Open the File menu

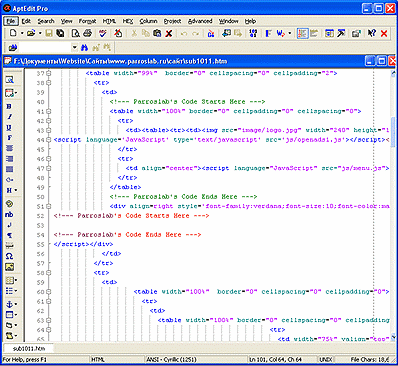click(11, 21)
